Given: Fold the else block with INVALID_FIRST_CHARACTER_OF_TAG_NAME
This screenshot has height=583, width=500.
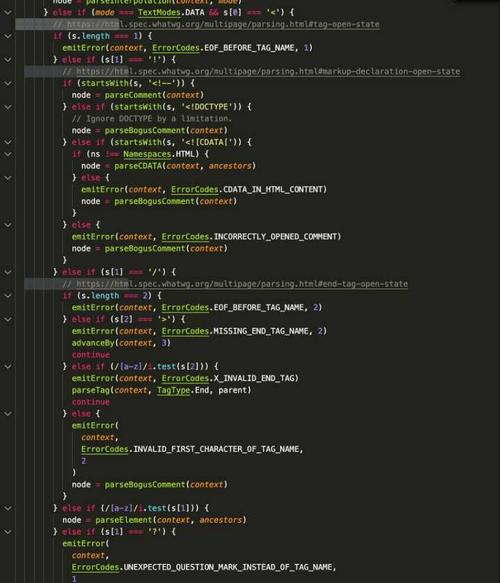Looking at the screenshot, I should coord(8,414).
